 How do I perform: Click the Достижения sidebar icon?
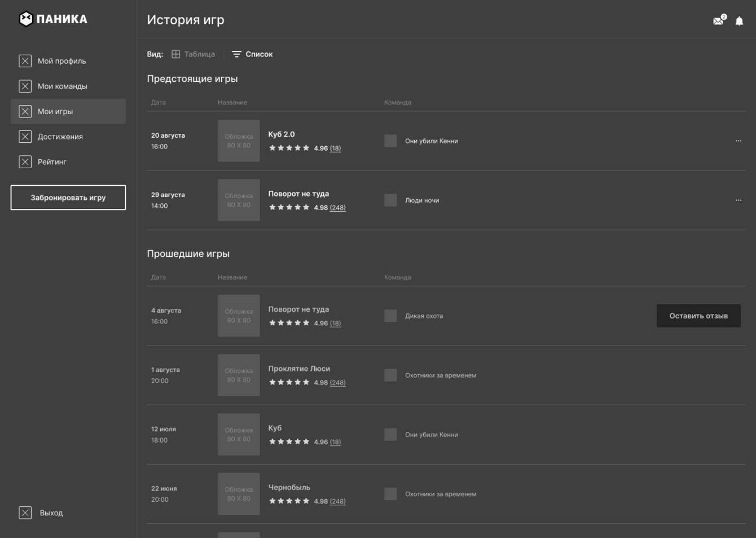(25, 137)
